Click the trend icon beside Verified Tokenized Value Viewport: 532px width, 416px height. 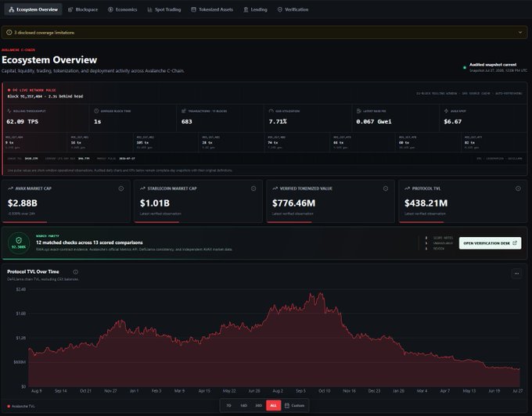[x=275, y=188]
